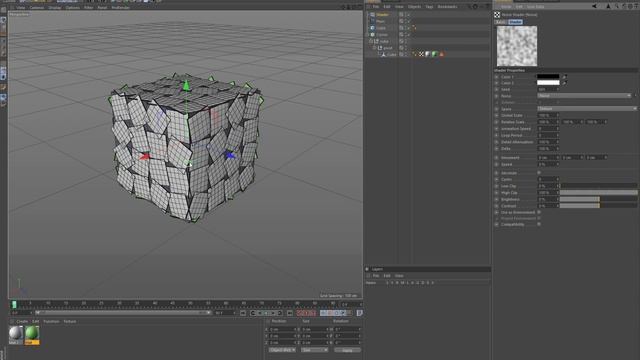Screen dimensions: 640x360
Task: Collapse the pivot null in object tree
Action: point(374,48)
